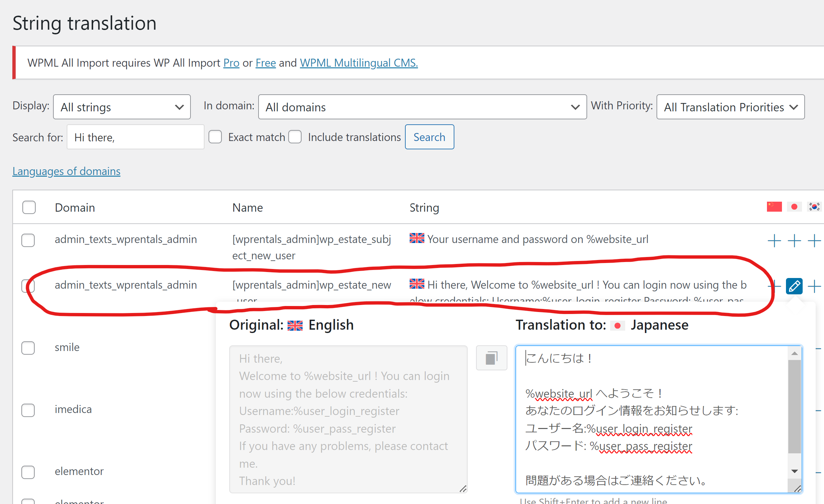Image resolution: width=824 pixels, height=504 pixels.
Task: Click the smile domain cell
Action: coord(67,347)
